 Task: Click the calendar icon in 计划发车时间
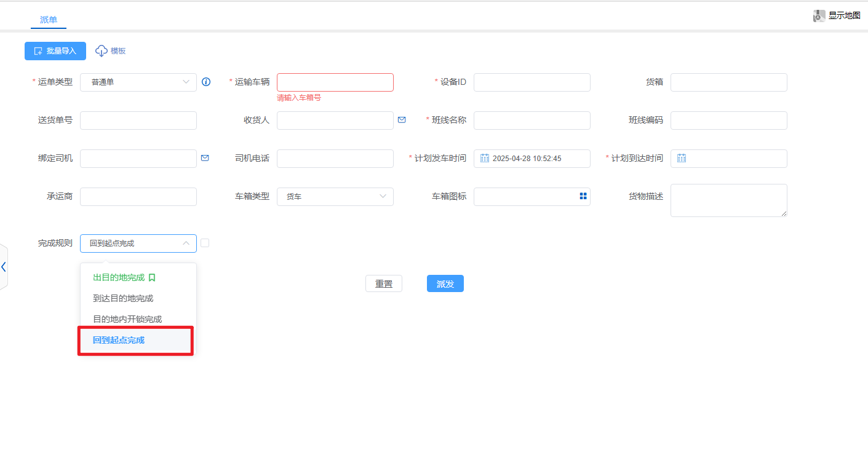(484, 158)
